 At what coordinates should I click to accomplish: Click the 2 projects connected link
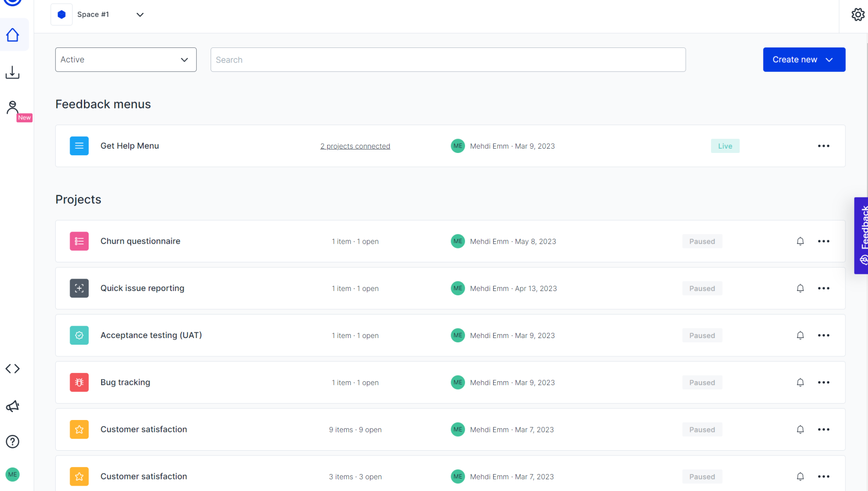click(x=355, y=146)
